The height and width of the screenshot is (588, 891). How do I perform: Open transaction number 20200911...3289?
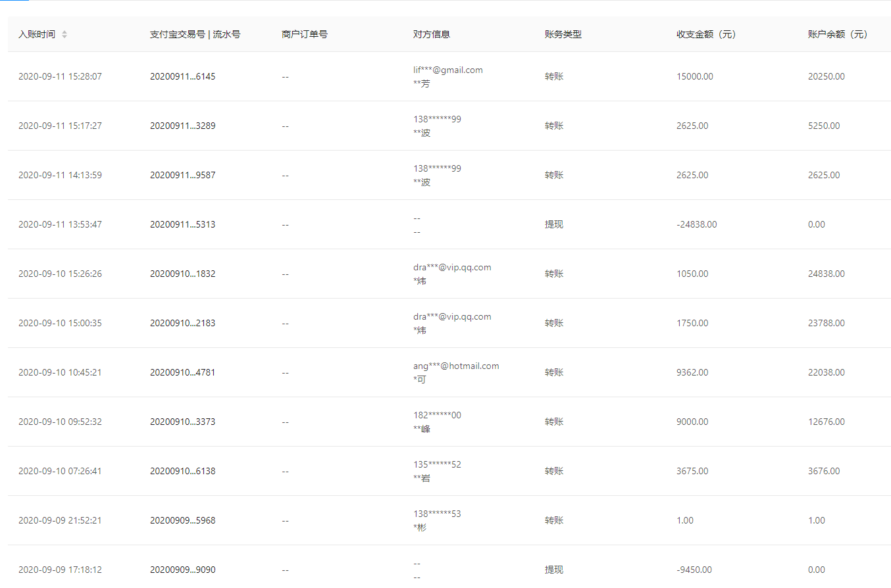coord(182,126)
